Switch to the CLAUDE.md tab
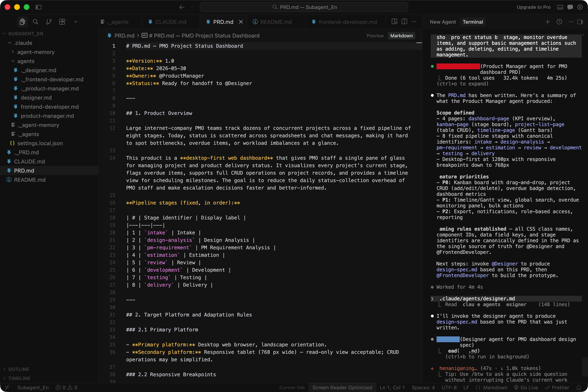 pos(171,22)
